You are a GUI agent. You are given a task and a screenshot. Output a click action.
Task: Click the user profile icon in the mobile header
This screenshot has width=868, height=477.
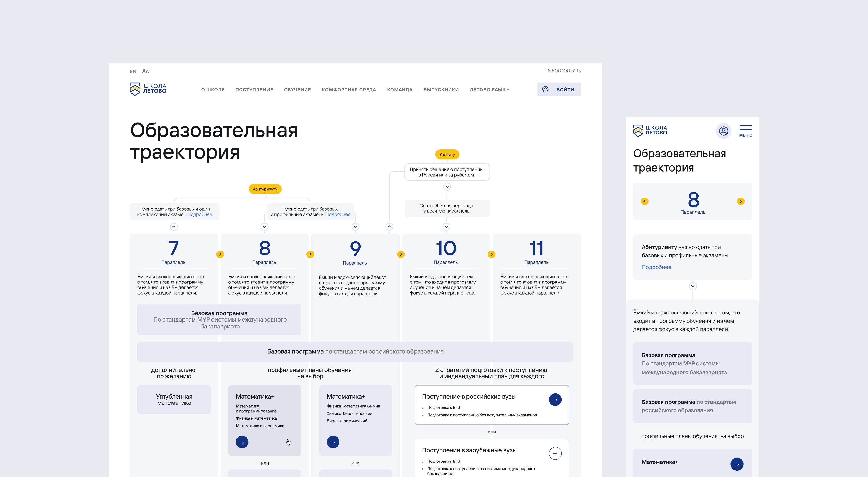(723, 131)
